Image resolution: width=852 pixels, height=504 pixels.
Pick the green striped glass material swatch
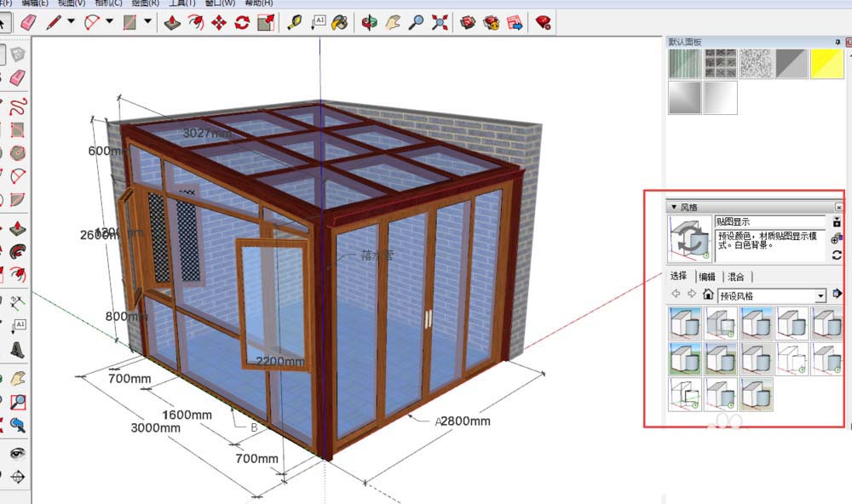point(685,64)
